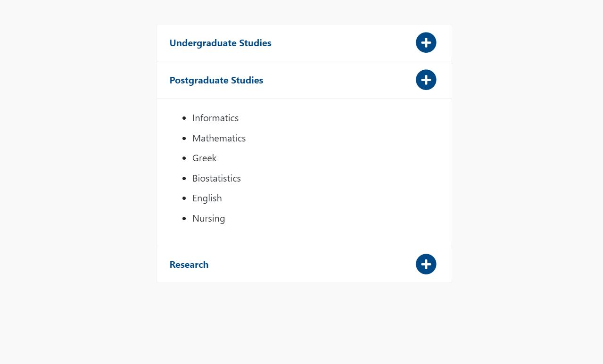603x364 pixels.
Task: Click blank area between Research title and plus
Action: click(x=311, y=265)
